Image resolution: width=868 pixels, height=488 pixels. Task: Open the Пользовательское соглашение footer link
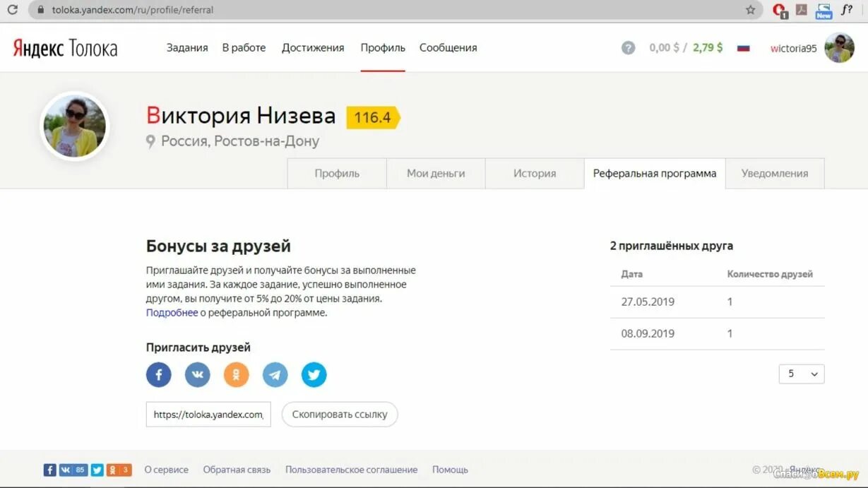tap(351, 470)
